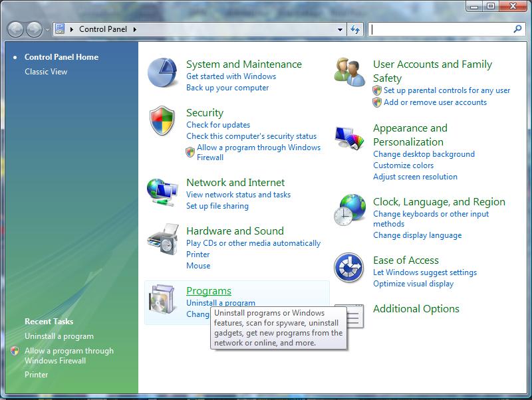Screen dimensions: 532x400
Task: Click Adjust screen resolution
Action: tap(415, 177)
